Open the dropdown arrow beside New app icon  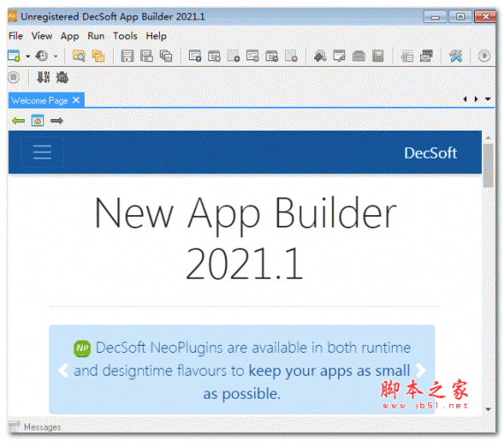click(x=28, y=56)
